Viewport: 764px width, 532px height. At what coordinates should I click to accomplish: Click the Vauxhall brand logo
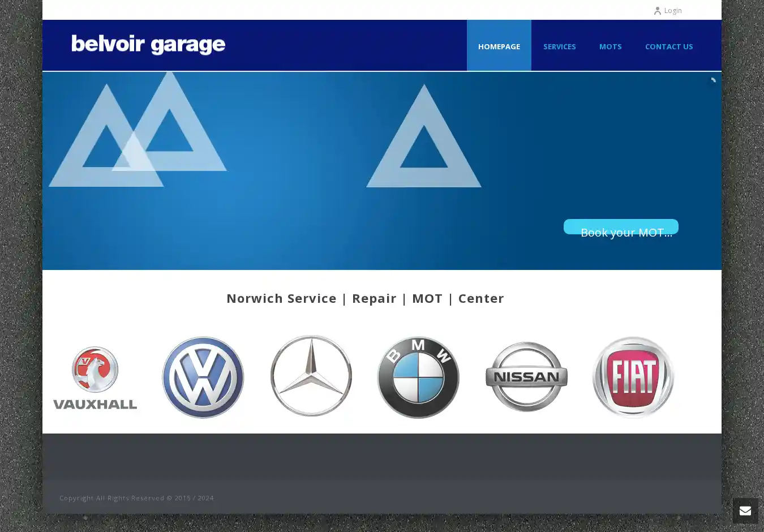(x=95, y=377)
